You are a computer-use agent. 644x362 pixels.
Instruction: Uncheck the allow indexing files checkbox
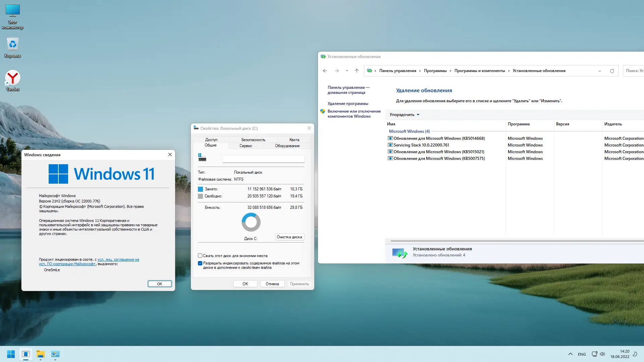coord(200,263)
